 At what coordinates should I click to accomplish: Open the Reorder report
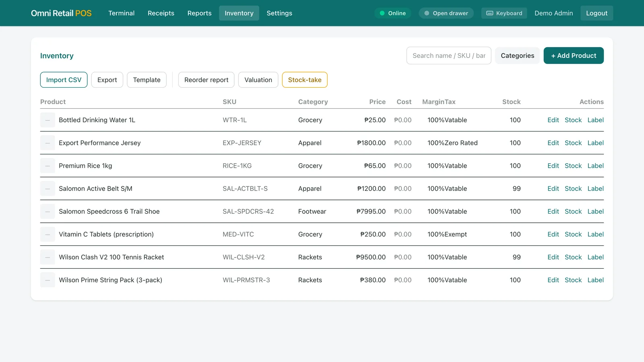pyautogui.click(x=206, y=80)
